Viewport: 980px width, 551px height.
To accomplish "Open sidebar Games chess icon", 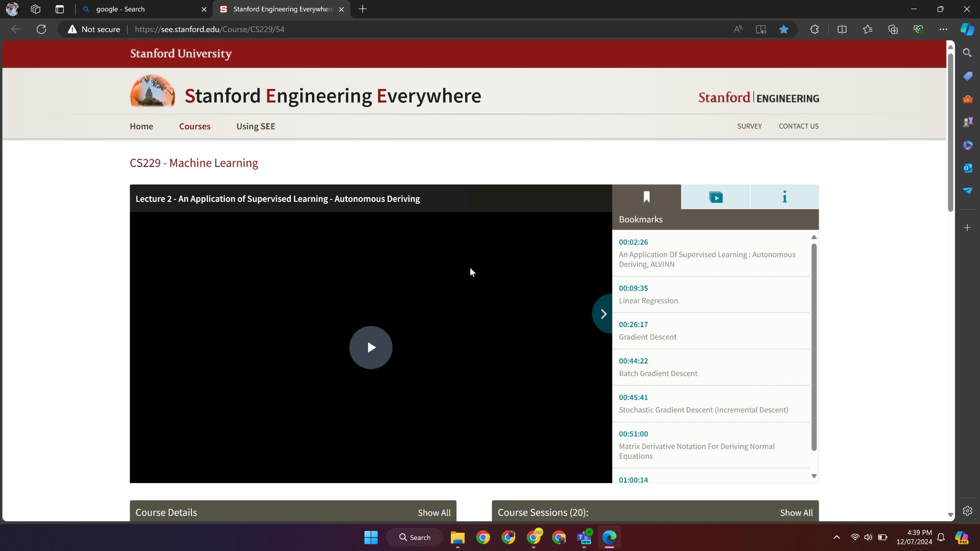I will click(967, 122).
